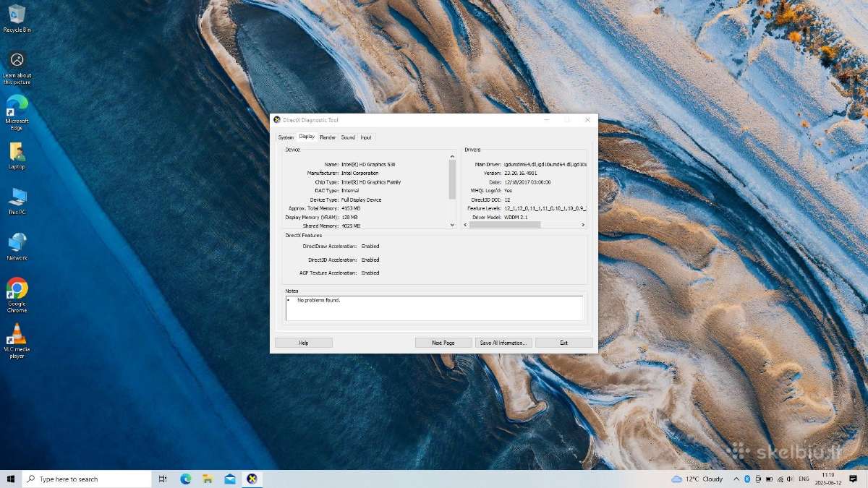The image size is (868, 488).
Task: Click the 128 MB display memory value
Action: point(349,217)
